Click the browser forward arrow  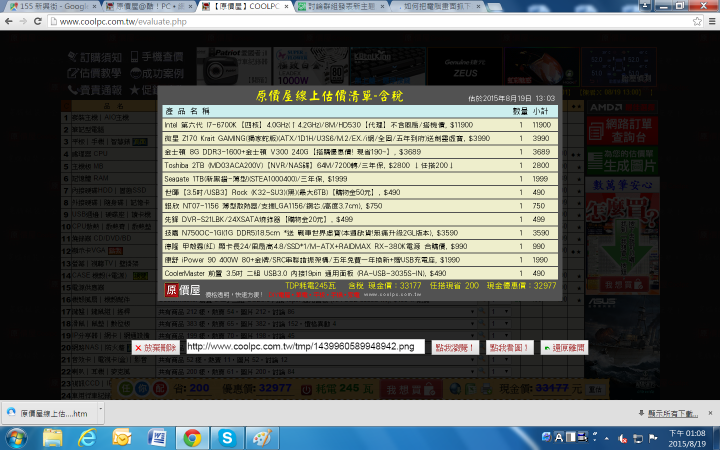pyautogui.click(x=23, y=21)
